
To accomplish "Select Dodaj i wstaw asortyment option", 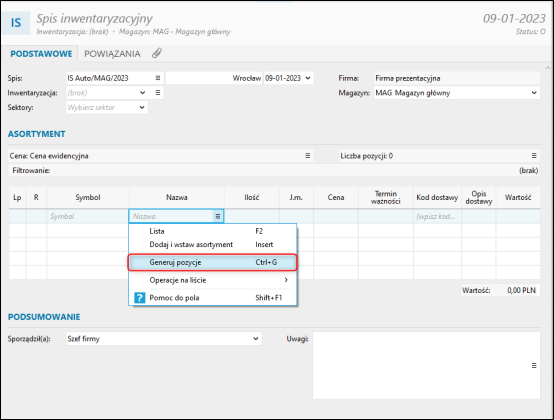I will (212, 244).
